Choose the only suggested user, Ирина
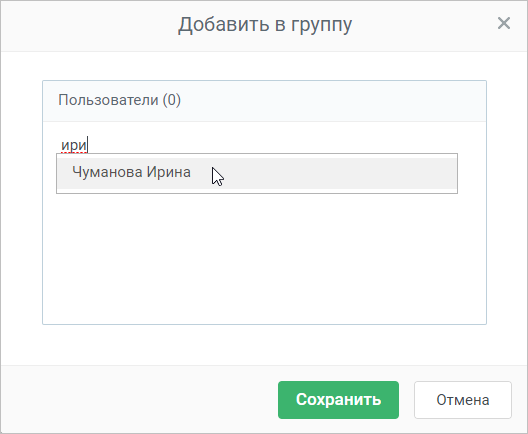This screenshot has width=528, height=434. 257,173
